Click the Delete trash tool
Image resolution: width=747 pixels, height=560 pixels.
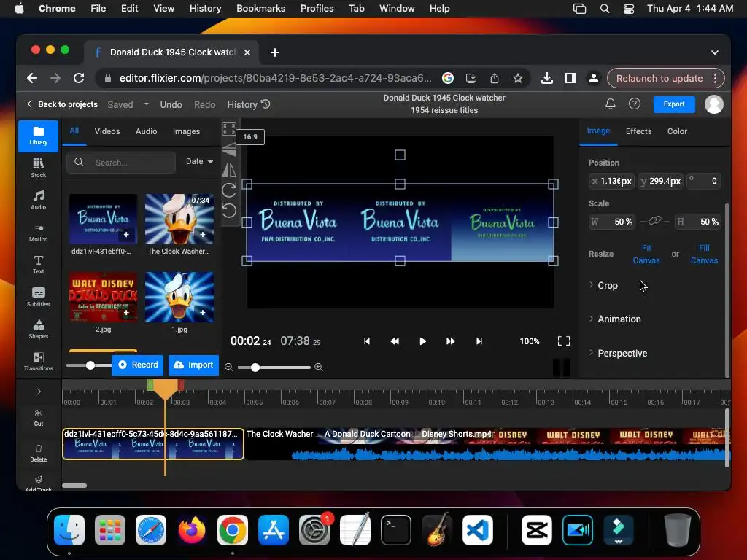[x=38, y=453]
